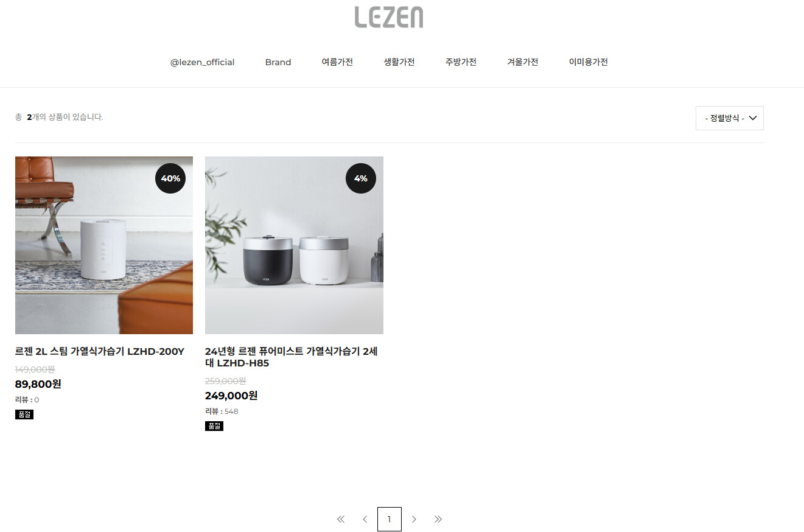Image resolution: width=804 pixels, height=532 pixels.
Task: Jump to last page with double-right arrow
Action: click(x=438, y=519)
